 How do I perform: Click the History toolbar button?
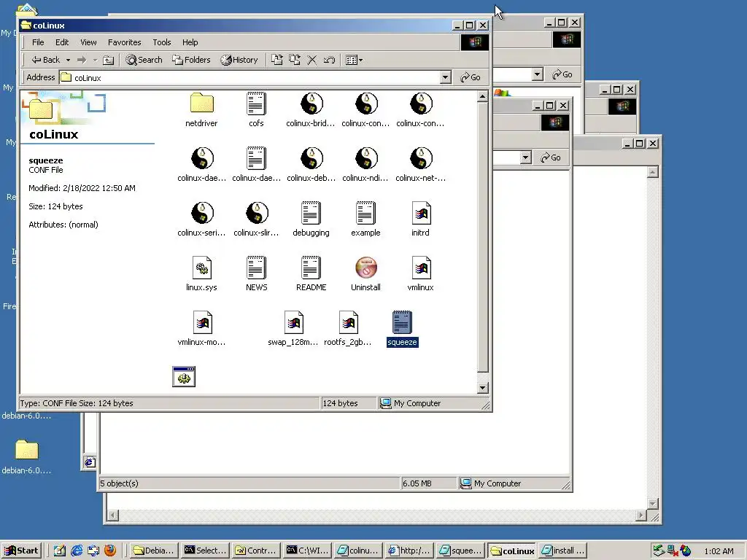pyautogui.click(x=239, y=60)
